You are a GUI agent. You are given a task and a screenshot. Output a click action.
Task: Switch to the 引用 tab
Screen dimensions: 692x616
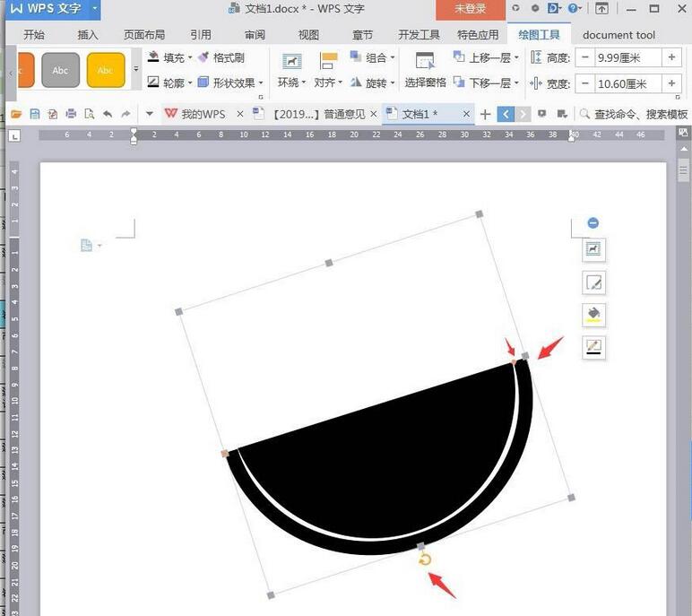[x=201, y=34]
